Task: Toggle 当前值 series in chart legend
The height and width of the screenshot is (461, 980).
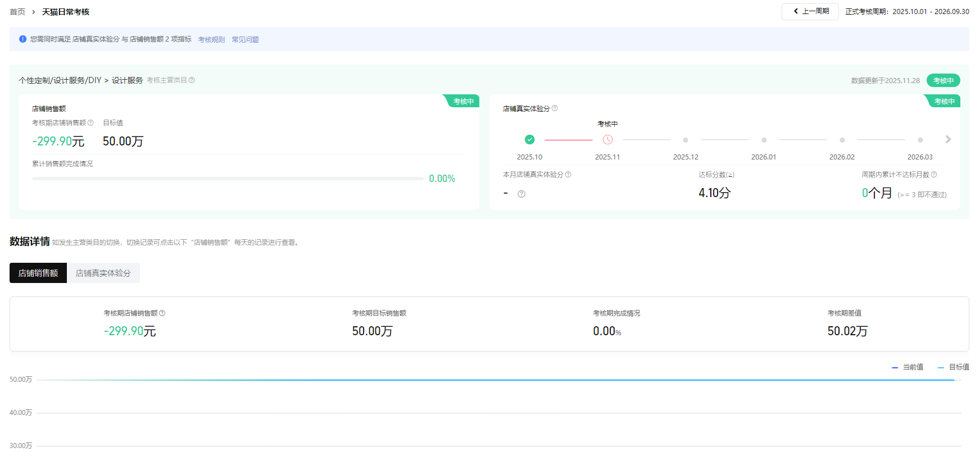Action: [x=907, y=367]
